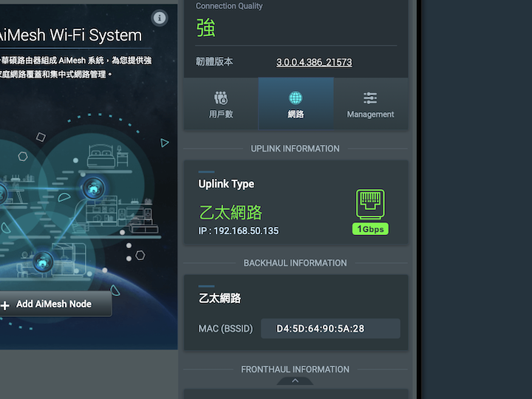This screenshot has height=399, width=532.
Task: Click the IP address 192.168.50.135 text
Action: point(246,231)
